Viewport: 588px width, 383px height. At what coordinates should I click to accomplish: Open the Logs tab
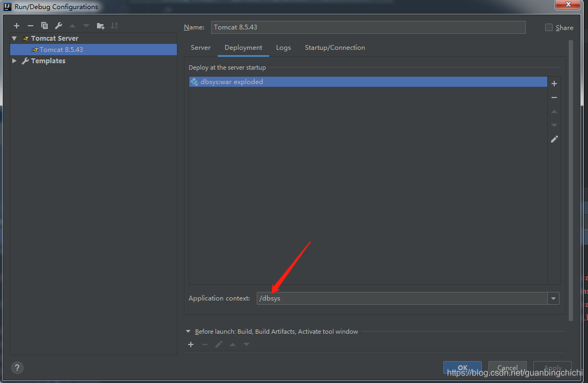[x=284, y=48]
